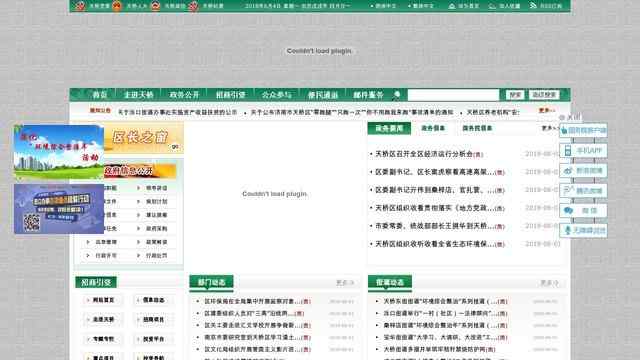Open 行政处罚 in government info list

pyautogui.click(x=156, y=255)
